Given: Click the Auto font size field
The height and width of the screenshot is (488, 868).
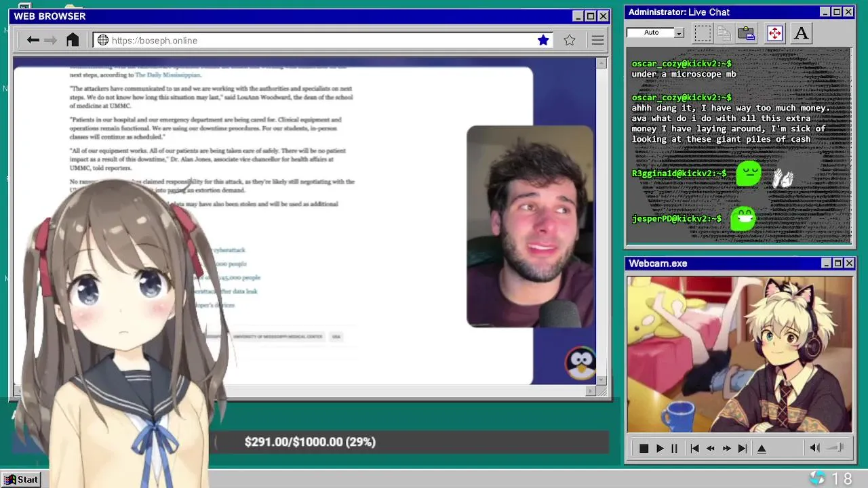Looking at the screenshot, I should pyautogui.click(x=651, y=33).
